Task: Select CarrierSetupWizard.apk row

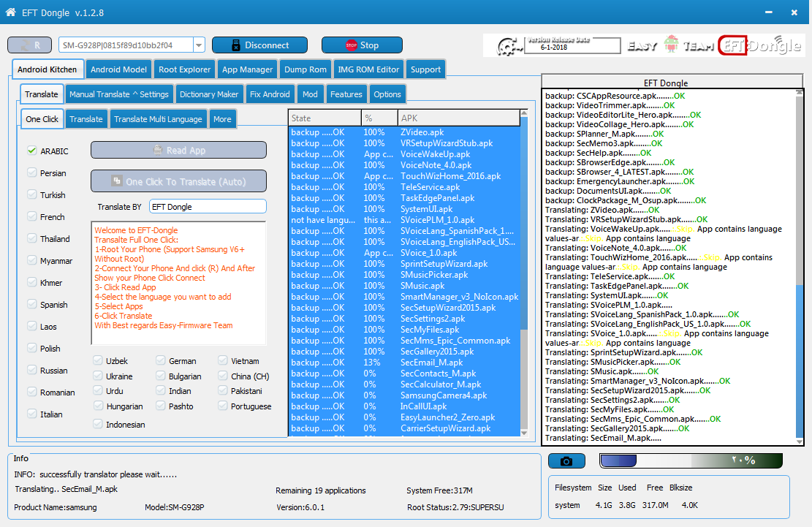Action: [x=404, y=428]
